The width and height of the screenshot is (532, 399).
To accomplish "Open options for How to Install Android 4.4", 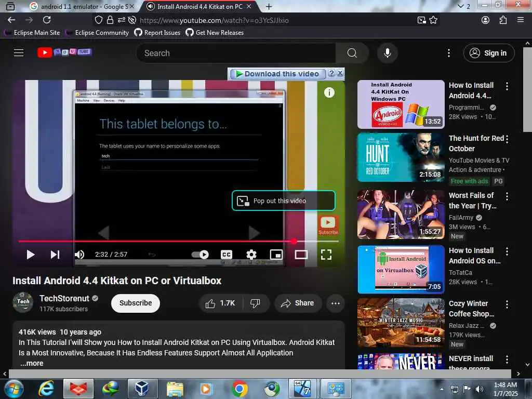I will pyautogui.click(x=507, y=86).
